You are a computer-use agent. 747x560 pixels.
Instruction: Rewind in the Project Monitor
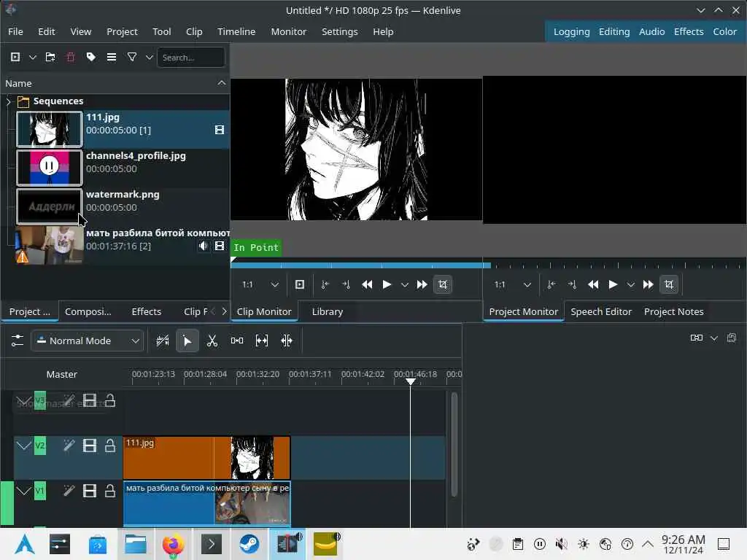point(593,284)
